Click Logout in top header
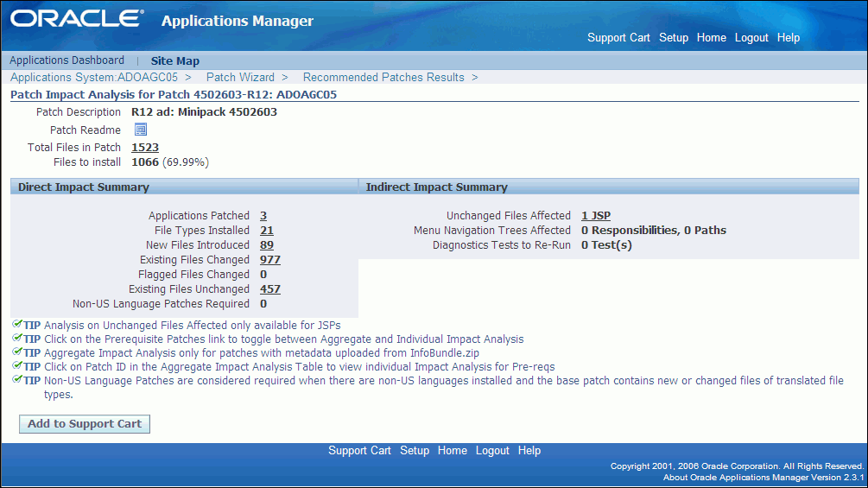868x488 pixels. (751, 38)
